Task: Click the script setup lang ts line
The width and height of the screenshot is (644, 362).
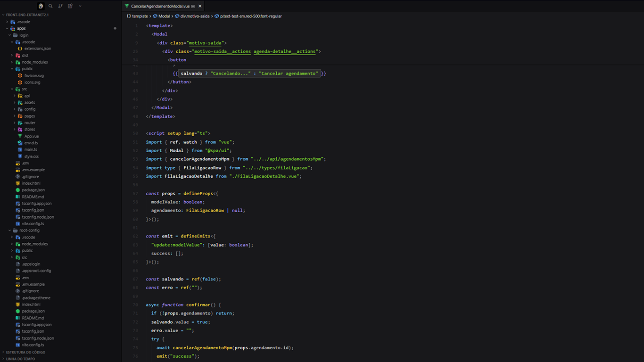Action: click(x=178, y=133)
